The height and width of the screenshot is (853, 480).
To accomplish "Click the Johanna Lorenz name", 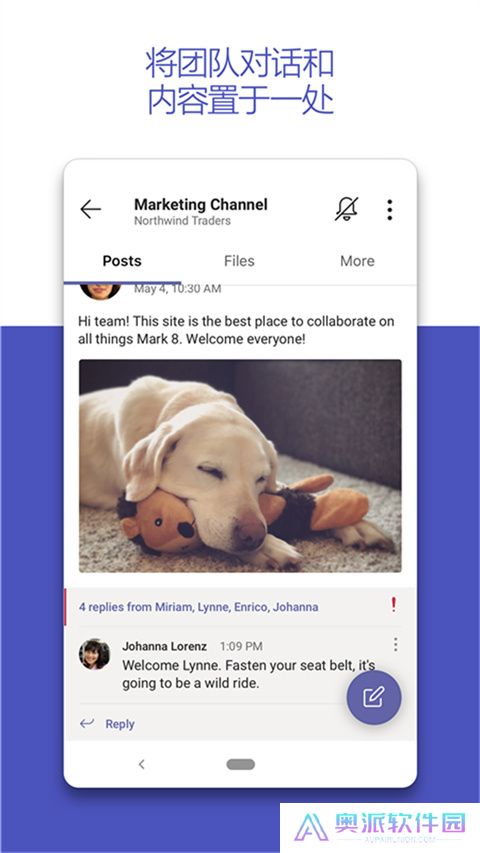I will click(164, 646).
